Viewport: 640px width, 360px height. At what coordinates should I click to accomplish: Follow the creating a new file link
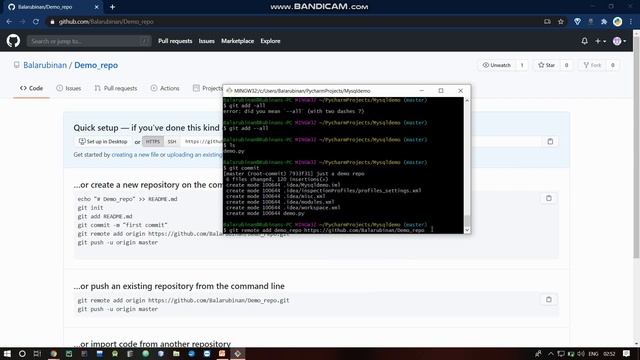pyautogui.click(x=135, y=155)
